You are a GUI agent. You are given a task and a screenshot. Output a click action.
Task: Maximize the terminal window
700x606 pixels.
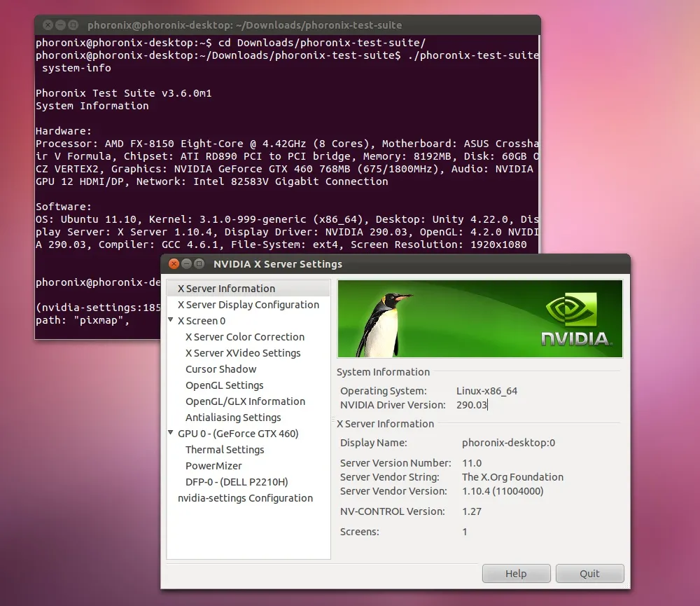point(73,25)
